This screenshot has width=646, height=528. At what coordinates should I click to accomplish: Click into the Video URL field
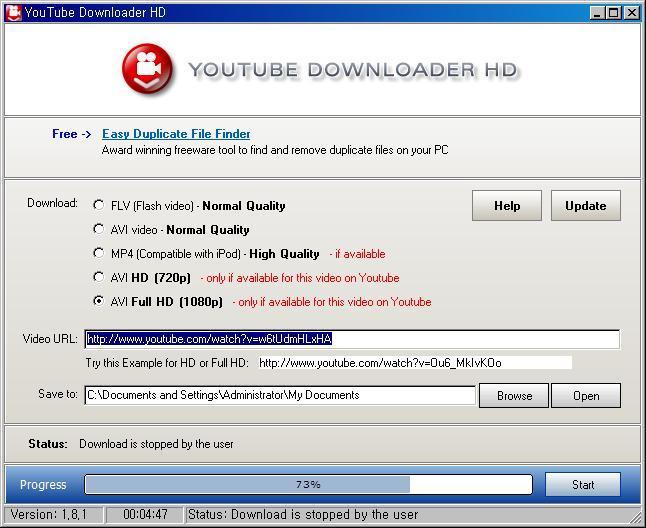[352, 339]
